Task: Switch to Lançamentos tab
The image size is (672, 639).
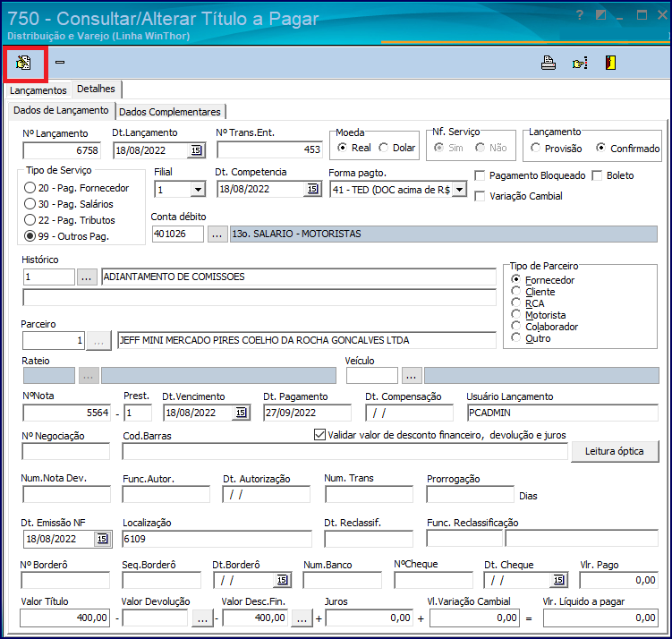Action: pos(38,90)
